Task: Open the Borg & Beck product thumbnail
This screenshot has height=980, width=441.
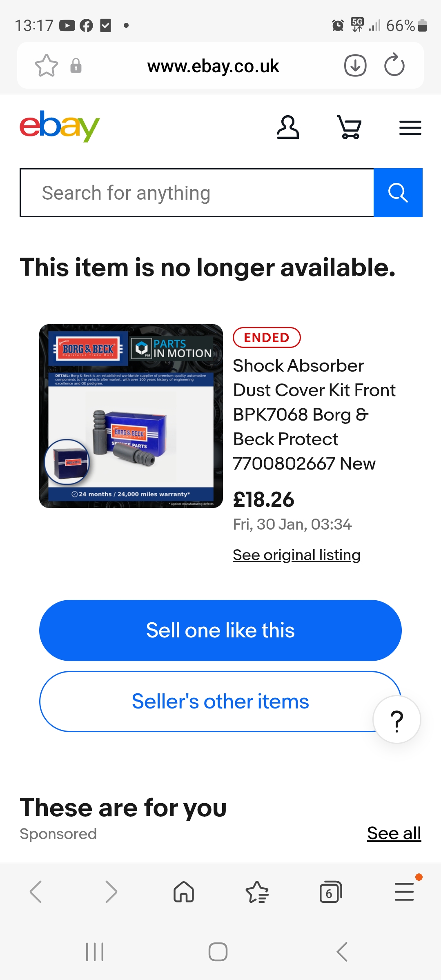Action: pyautogui.click(x=131, y=416)
